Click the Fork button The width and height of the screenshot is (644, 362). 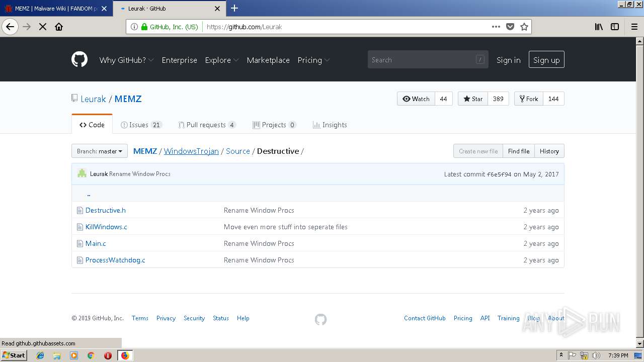[x=529, y=99]
